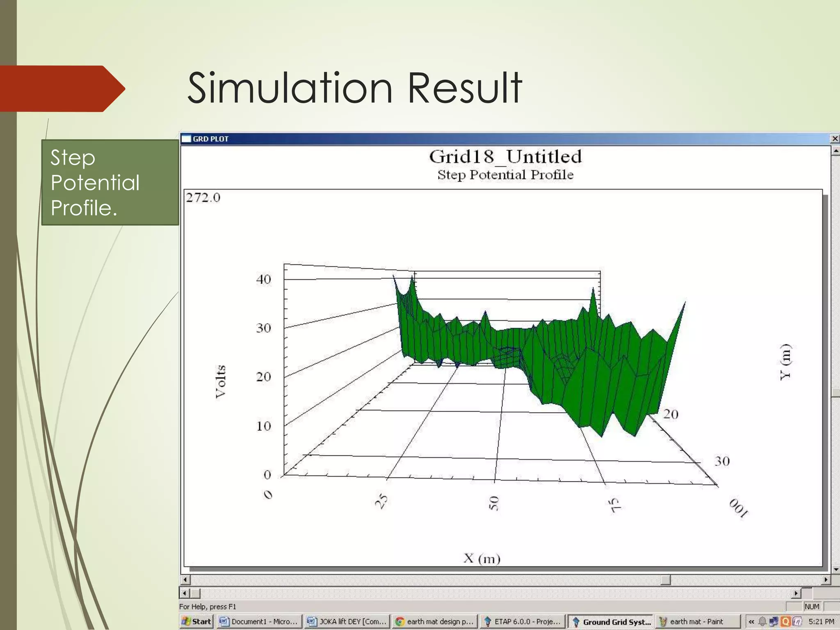Viewport: 840px width, 630px height.
Task: Click the notification bell tray icon
Action: (x=762, y=621)
